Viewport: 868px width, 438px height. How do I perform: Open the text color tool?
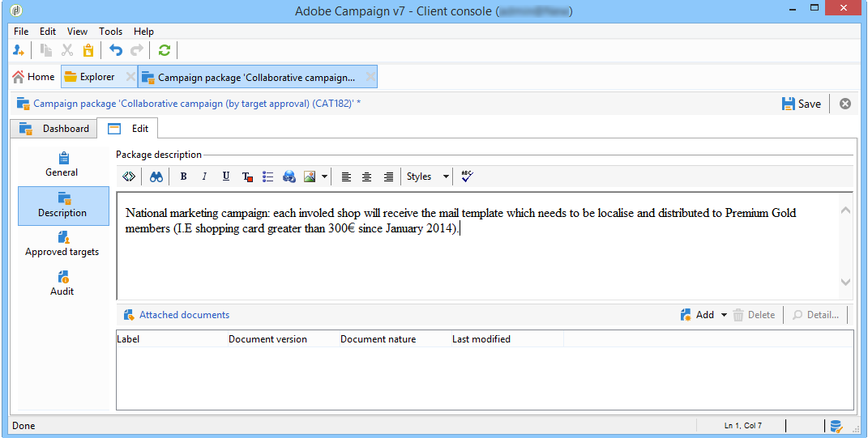[247, 176]
